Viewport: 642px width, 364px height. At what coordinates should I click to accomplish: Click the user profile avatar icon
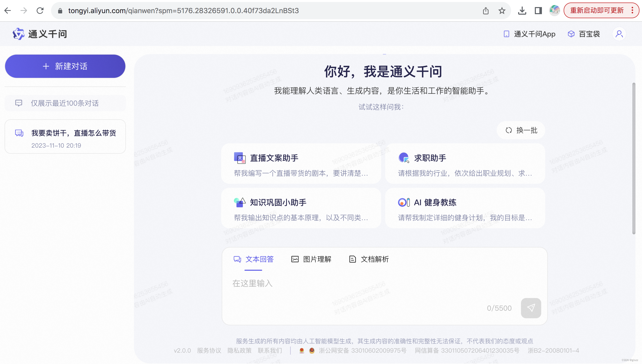point(619,34)
